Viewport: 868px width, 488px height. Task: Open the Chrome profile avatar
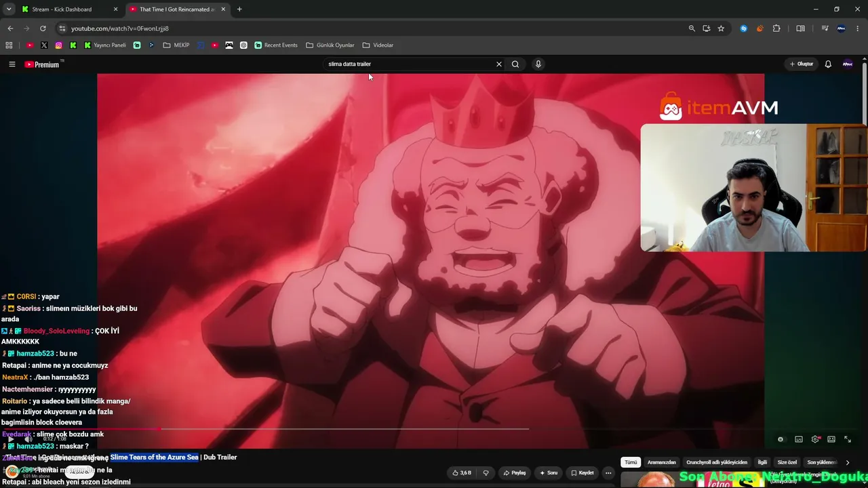tap(842, 28)
